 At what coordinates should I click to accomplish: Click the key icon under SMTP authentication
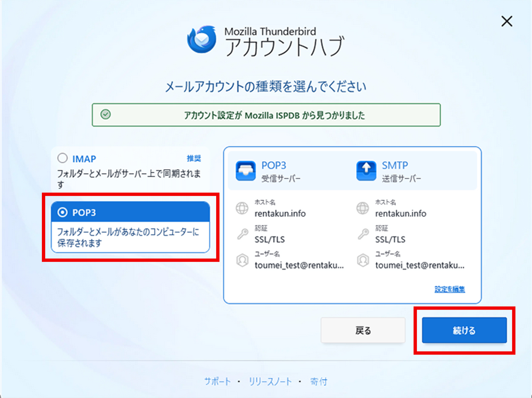[363, 234]
